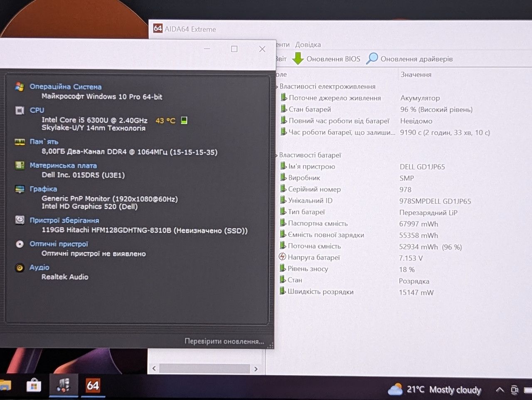Open the Графіка section link
532x400 pixels.
pos(43,189)
